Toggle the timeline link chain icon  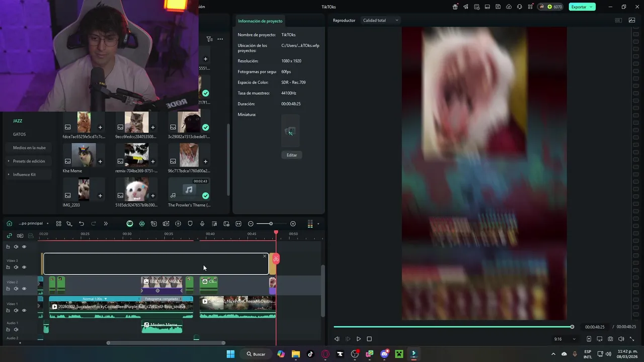click(x=9, y=235)
